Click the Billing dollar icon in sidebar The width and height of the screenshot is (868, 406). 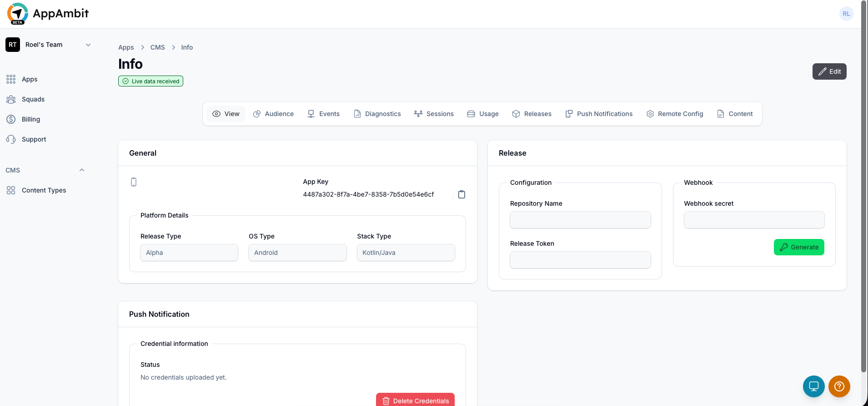coord(11,119)
